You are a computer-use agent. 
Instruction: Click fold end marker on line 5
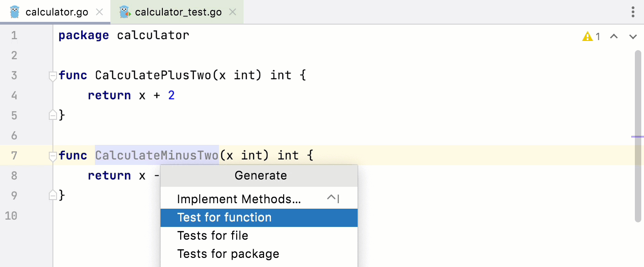click(53, 115)
